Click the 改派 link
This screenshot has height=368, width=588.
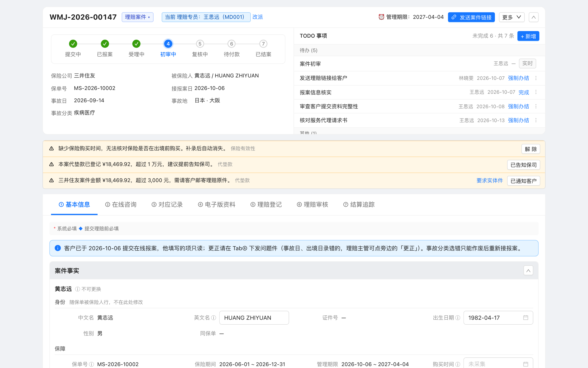coord(258,17)
